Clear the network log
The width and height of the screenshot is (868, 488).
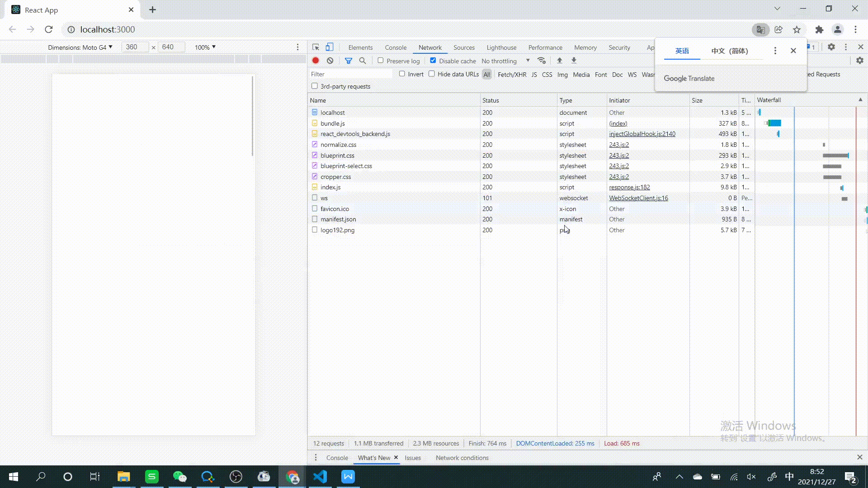(x=330, y=61)
